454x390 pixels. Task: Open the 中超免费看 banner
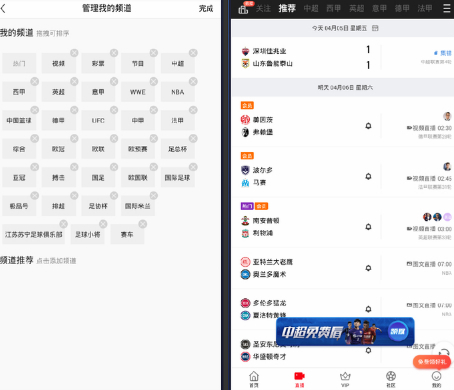(345, 331)
